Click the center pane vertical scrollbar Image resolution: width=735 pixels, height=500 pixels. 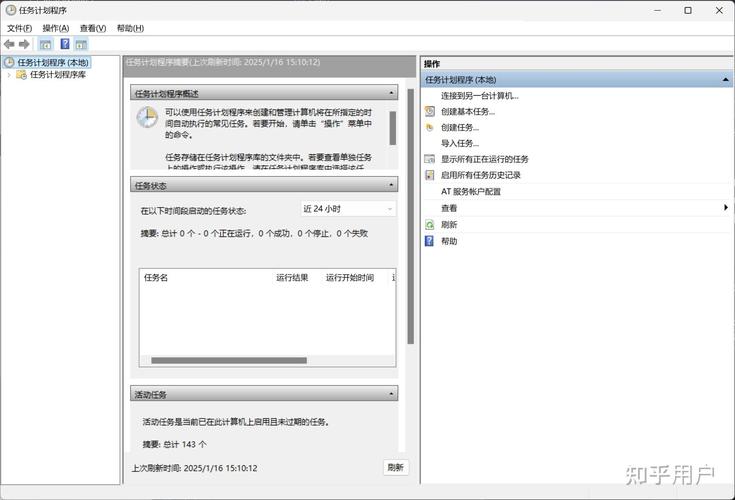tap(411, 216)
